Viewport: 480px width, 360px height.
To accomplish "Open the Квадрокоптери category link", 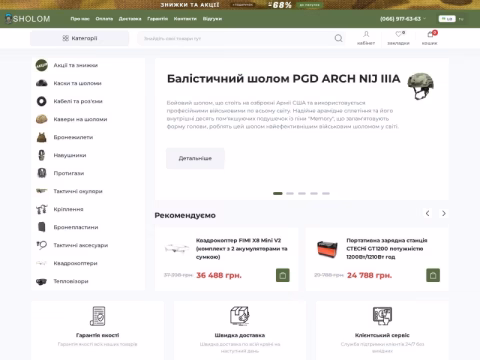I will 75,263.
